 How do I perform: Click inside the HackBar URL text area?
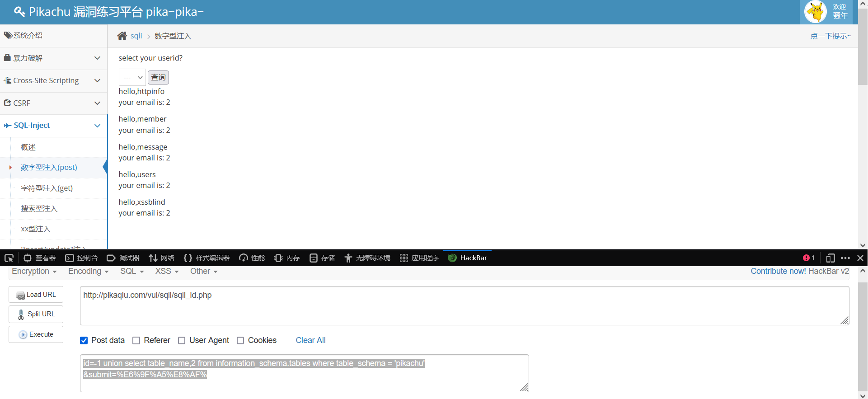[464, 306]
